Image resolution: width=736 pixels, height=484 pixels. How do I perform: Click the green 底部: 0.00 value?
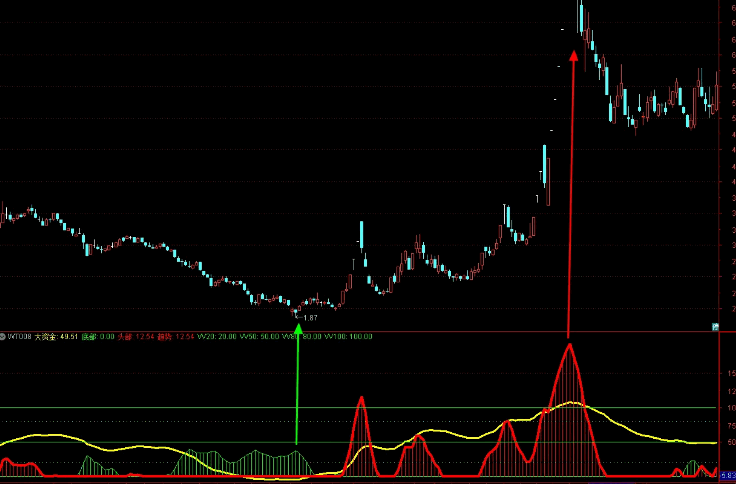coord(98,337)
